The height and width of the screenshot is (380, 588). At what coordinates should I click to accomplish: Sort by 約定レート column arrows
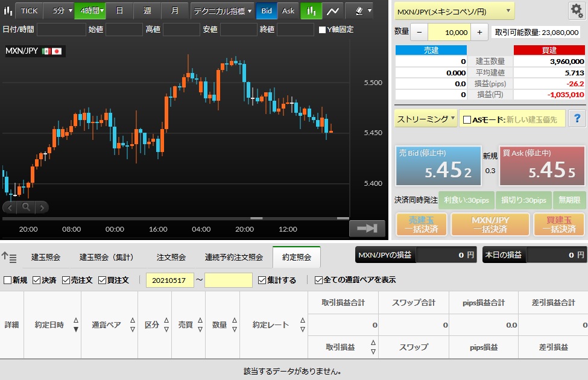(x=303, y=325)
